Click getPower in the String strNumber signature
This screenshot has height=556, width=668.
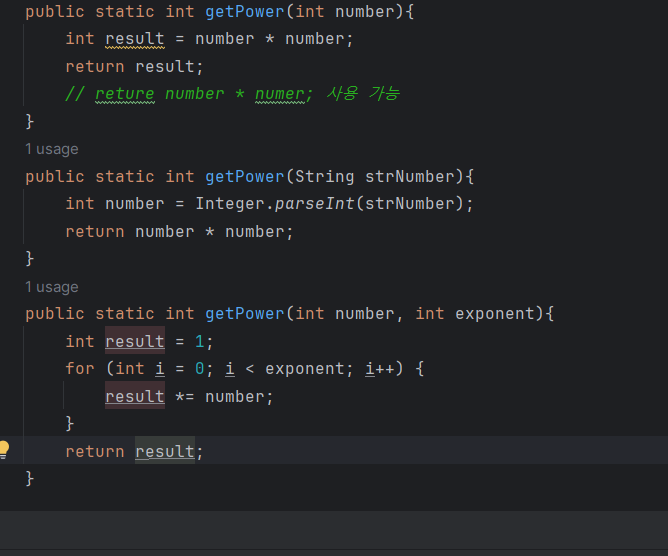coord(245,176)
